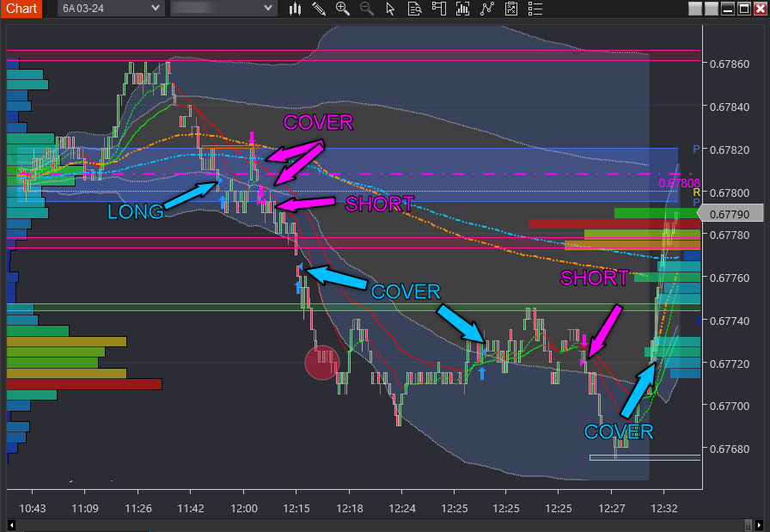Viewport: 770px width, 532px height.
Task: Toggle the Chart Trader panel icon
Action: [438, 9]
